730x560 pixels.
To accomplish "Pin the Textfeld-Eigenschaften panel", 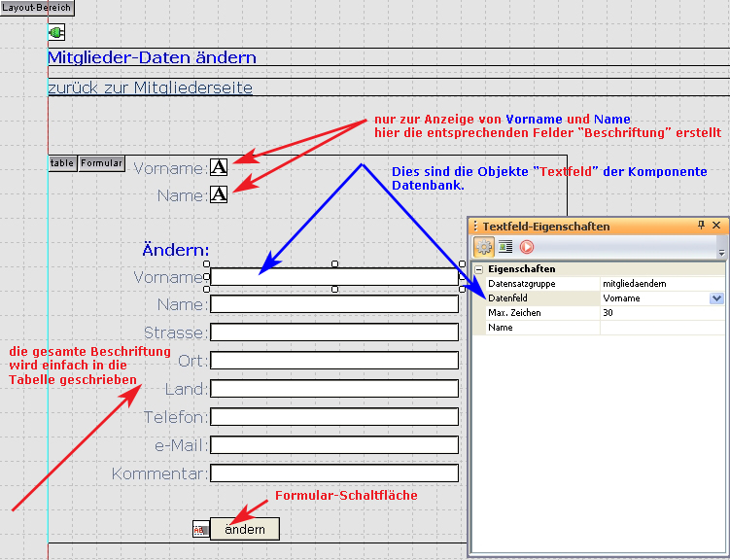I will 702,226.
